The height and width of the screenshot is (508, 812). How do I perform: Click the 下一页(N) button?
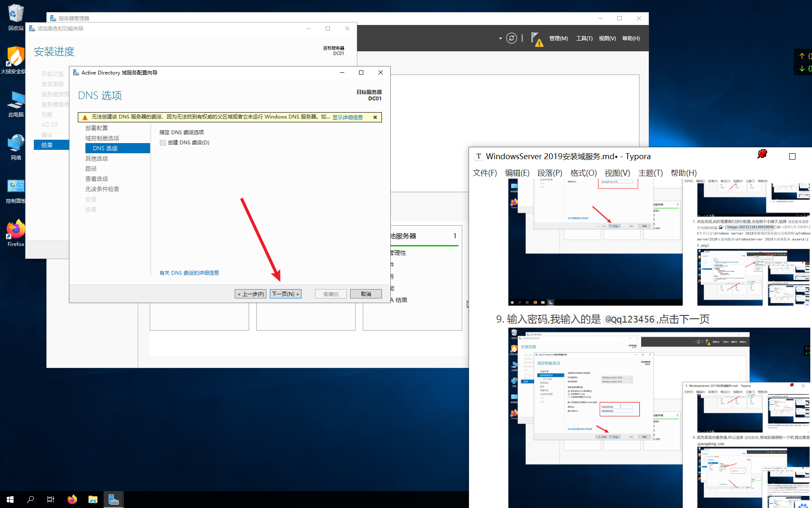[x=285, y=294]
